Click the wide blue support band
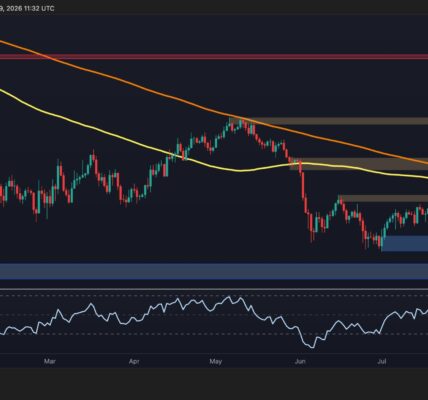The image size is (428, 400). [214, 271]
